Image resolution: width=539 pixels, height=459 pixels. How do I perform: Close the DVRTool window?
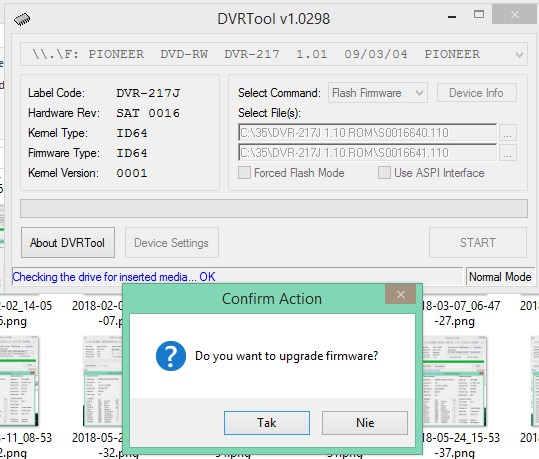point(515,14)
